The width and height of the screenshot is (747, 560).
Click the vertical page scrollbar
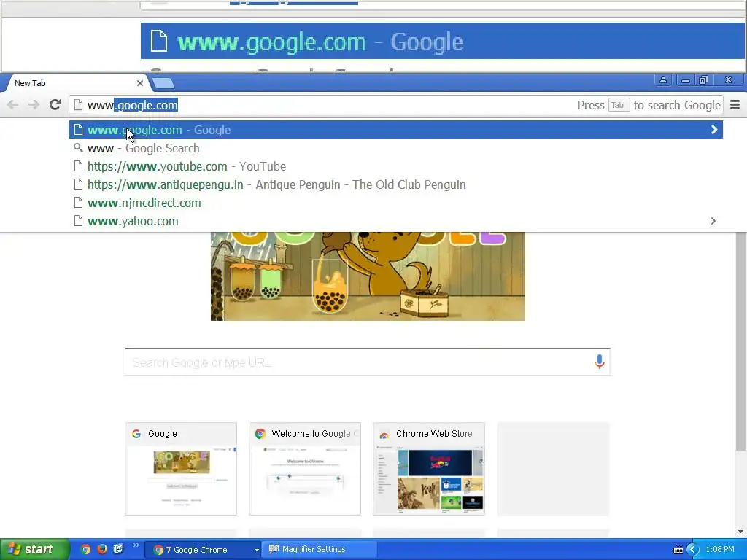(741, 342)
